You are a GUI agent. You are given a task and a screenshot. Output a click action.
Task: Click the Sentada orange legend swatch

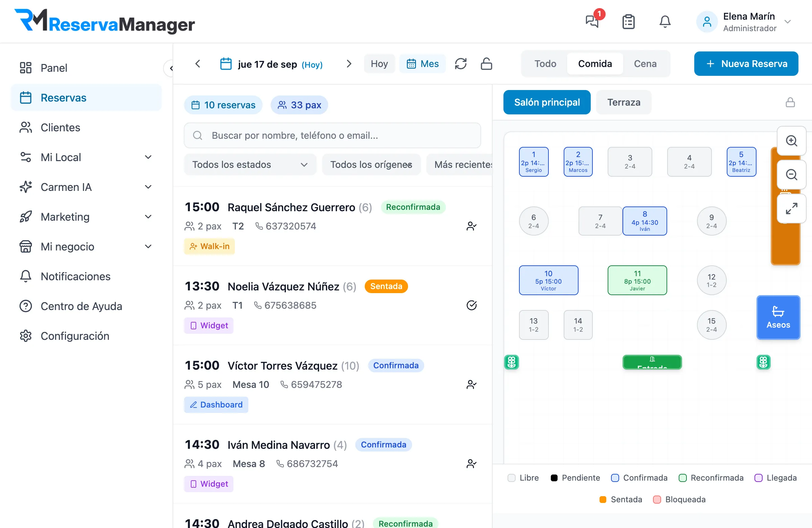[603, 499]
